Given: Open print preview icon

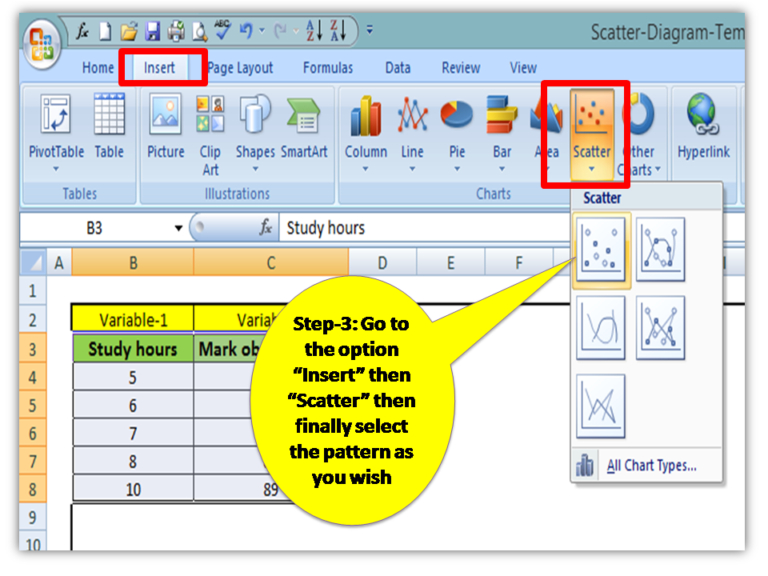Looking at the screenshot, I should 199,32.
